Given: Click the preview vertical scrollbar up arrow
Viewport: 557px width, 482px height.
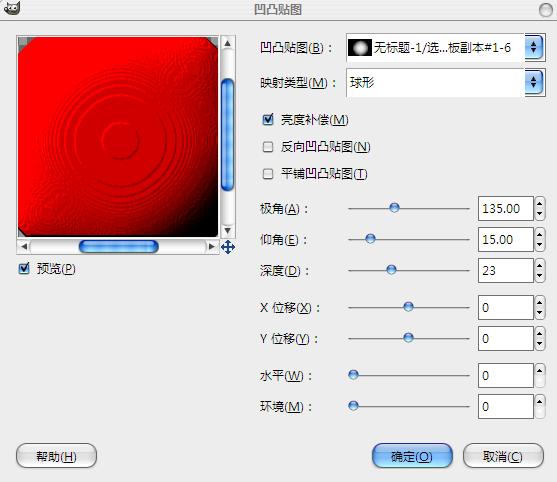Looking at the screenshot, I should pyautogui.click(x=228, y=44).
